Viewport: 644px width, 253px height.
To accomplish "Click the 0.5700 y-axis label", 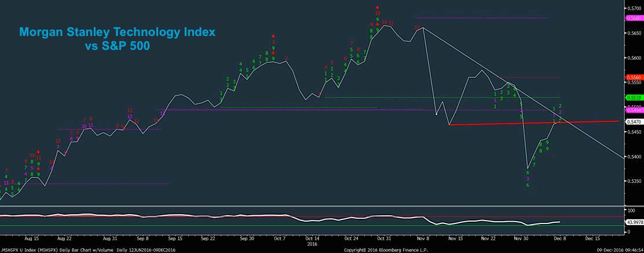I will pyautogui.click(x=635, y=8).
